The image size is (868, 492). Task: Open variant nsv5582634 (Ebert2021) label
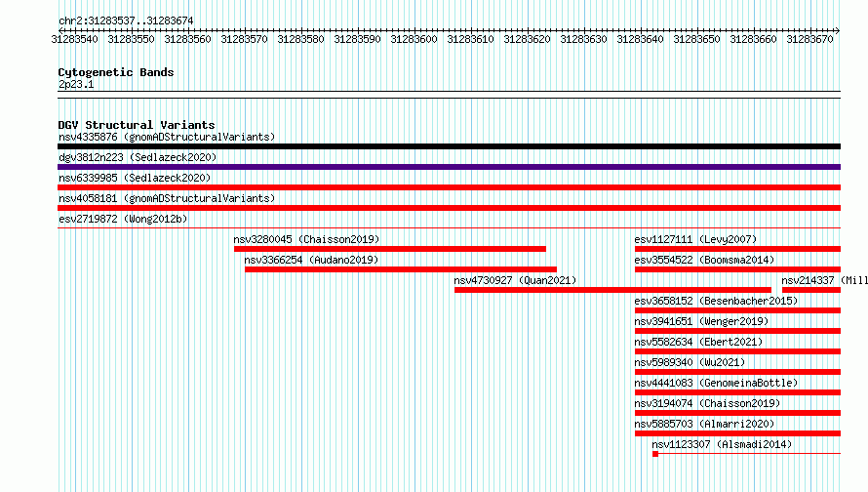(x=698, y=342)
